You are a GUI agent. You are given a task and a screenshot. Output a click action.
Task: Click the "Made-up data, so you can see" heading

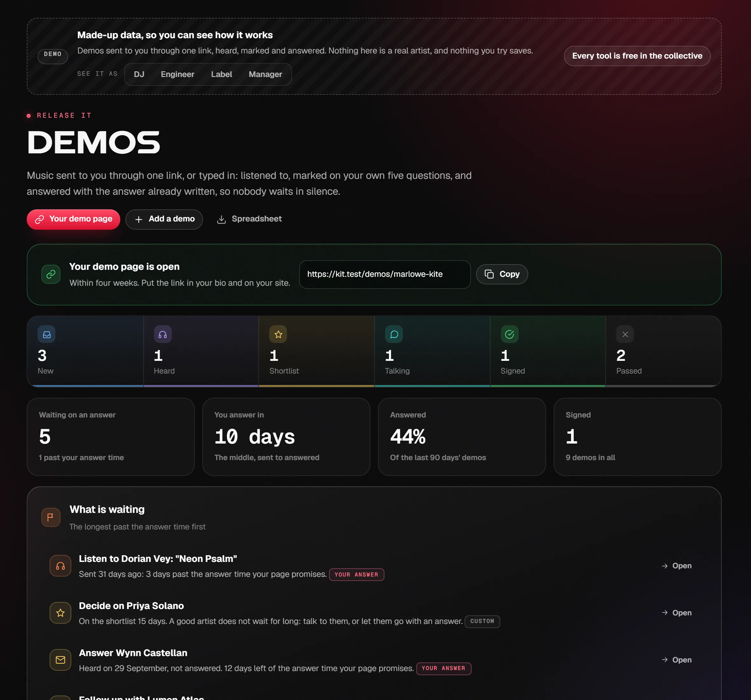[x=175, y=35]
